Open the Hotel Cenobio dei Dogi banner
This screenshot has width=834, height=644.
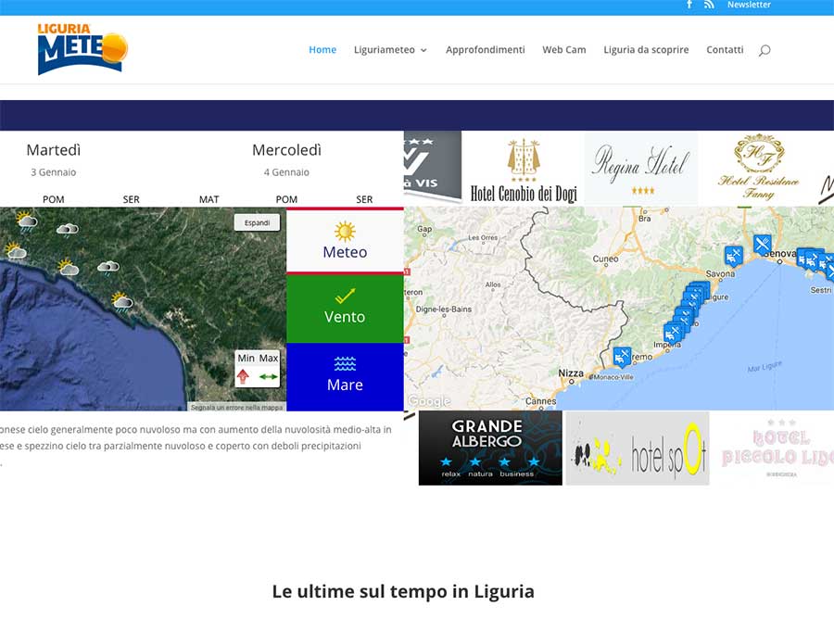click(524, 169)
